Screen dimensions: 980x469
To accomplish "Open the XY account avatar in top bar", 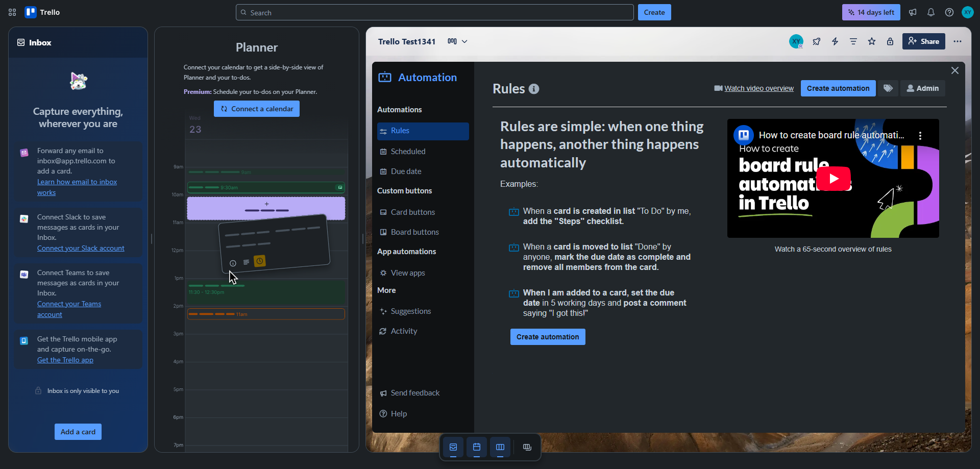I will pyautogui.click(x=968, y=12).
